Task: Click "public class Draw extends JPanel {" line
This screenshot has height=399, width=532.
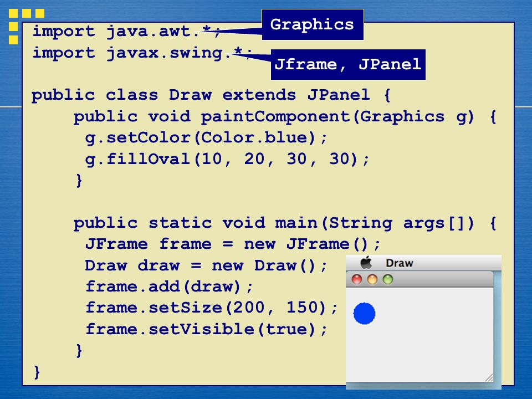Action: (211, 95)
